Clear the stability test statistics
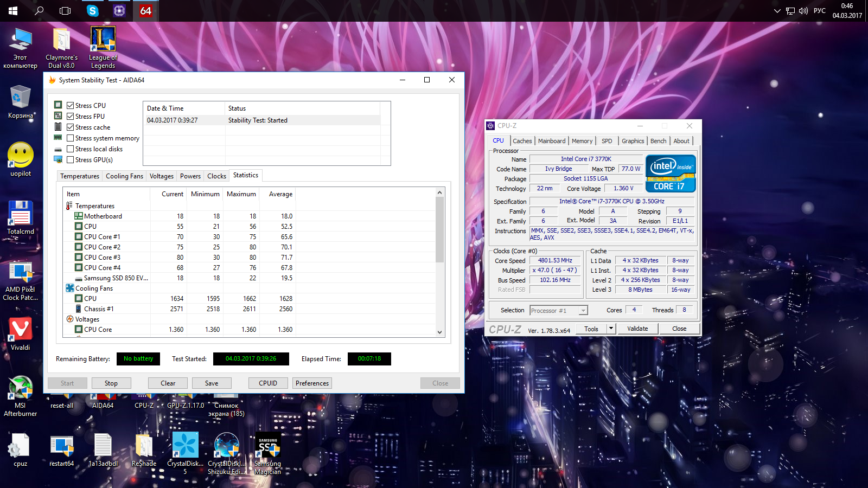The height and width of the screenshot is (488, 868). click(x=168, y=383)
